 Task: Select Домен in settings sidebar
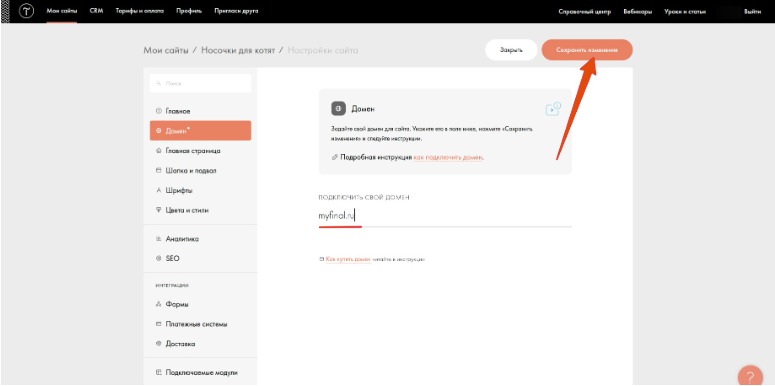click(x=200, y=130)
